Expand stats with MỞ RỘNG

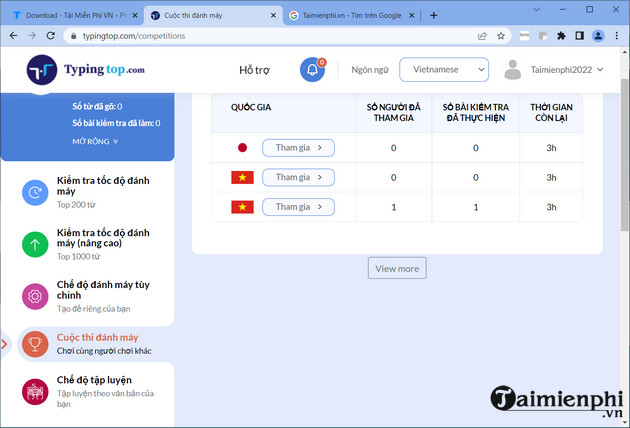pos(95,141)
